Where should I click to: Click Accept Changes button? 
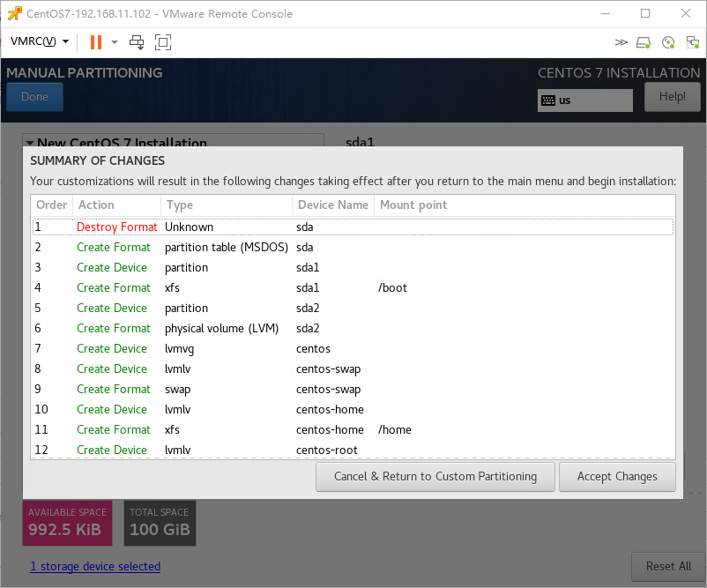pyautogui.click(x=617, y=477)
